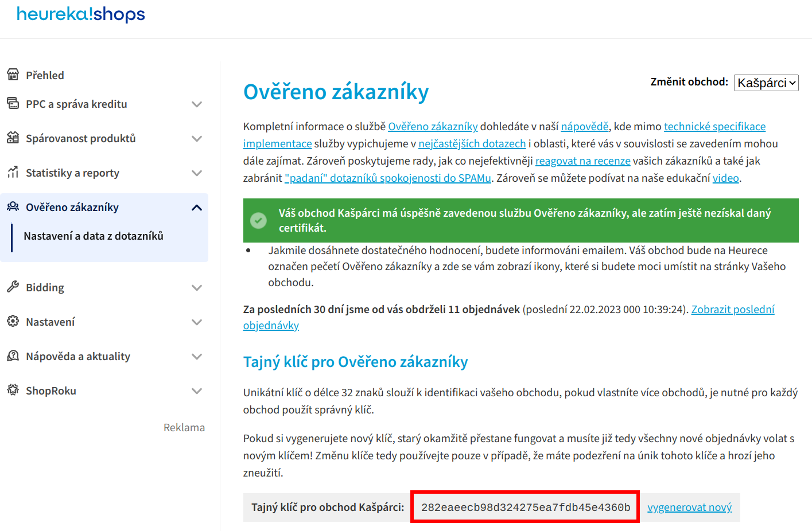Image resolution: width=812 pixels, height=531 pixels.
Task: Click the Přehled storefront icon
Action: pyautogui.click(x=13, y=75)
